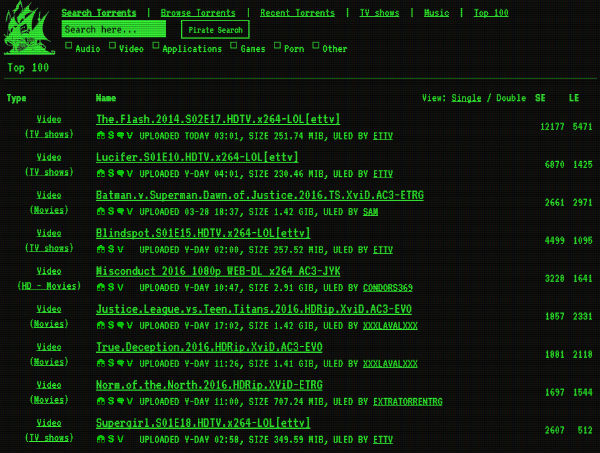Click the S icon on Misconduct row
600x453 pixels.
coord(111,287)
